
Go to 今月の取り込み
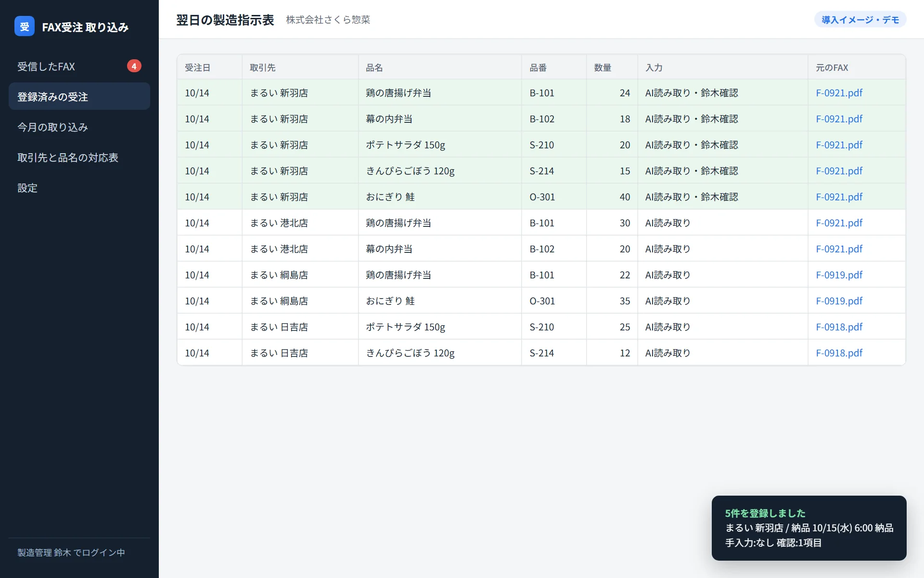pyautogui.click(x=79, y=127)
